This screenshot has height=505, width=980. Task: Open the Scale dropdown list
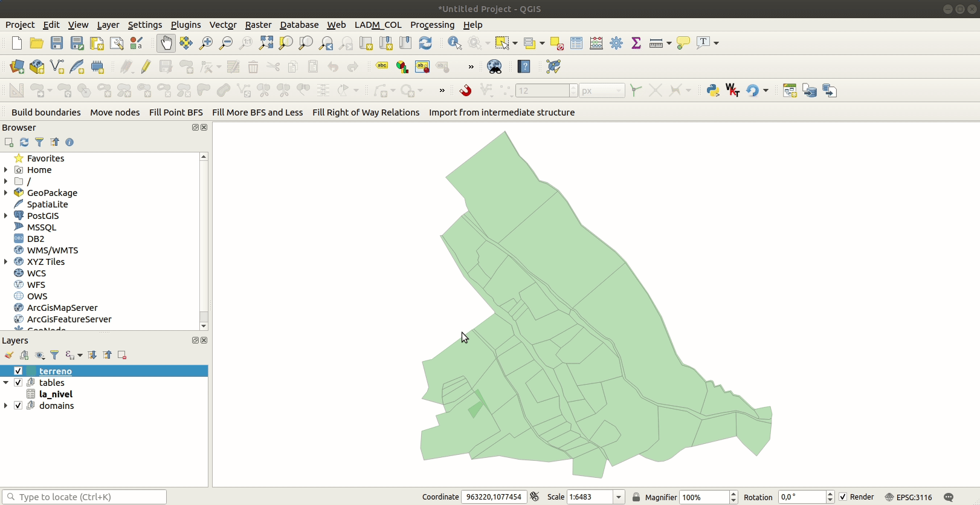click(619, 497)
